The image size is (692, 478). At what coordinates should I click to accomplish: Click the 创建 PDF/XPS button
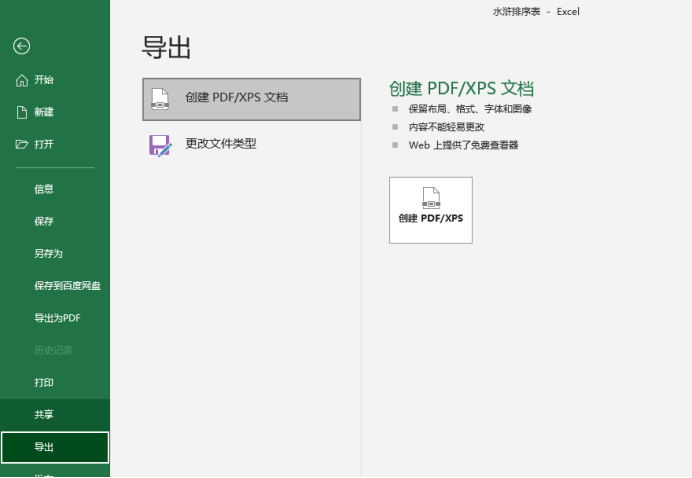point(431,210)
